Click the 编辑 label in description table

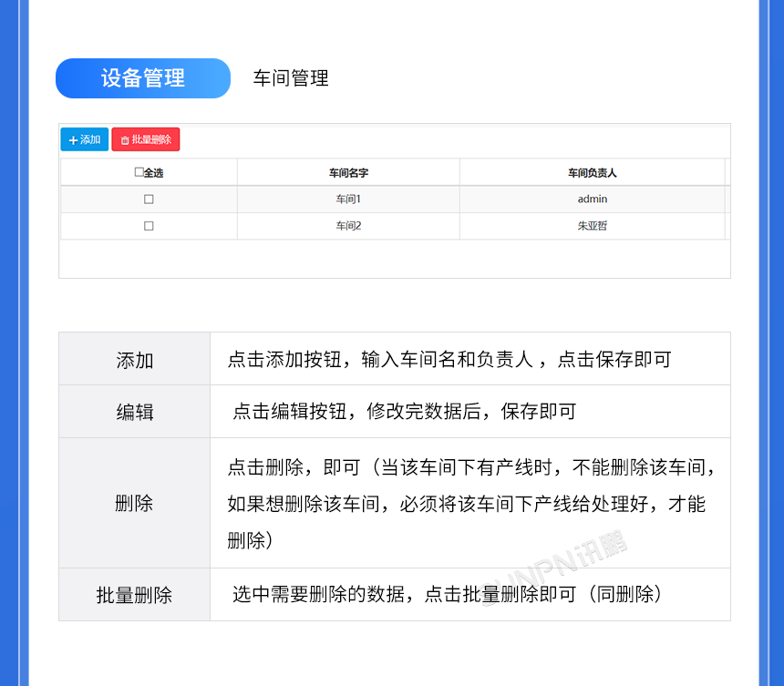[x=135, y=413]
